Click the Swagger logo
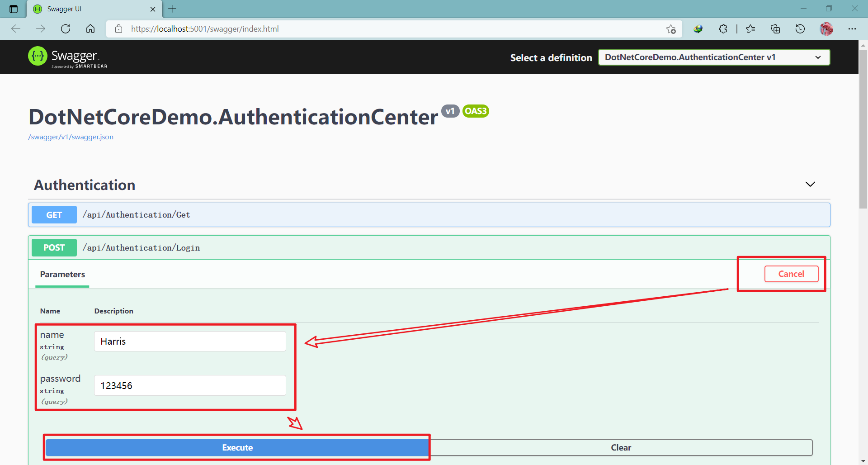The image size is (868, 465). coord(68,57)
